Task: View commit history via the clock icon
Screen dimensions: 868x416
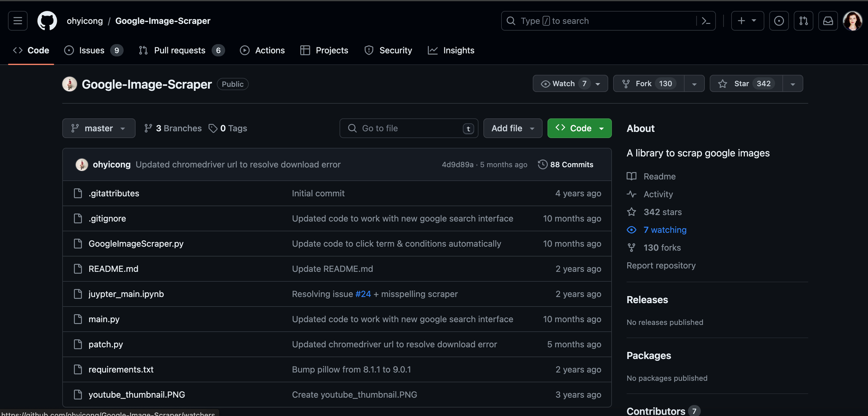Action: tap(542, 165)
